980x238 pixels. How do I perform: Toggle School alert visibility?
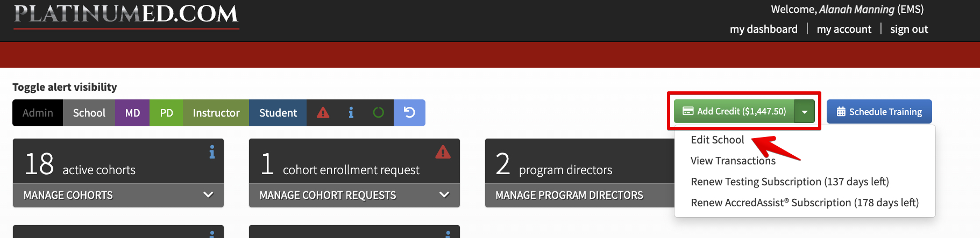pyautogui.click(x=89, y=113)
